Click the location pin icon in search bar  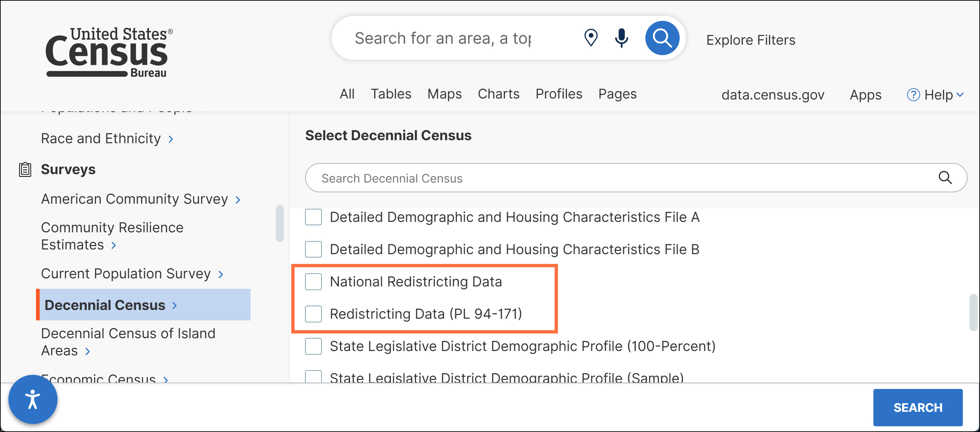click(x=591, y=38)
